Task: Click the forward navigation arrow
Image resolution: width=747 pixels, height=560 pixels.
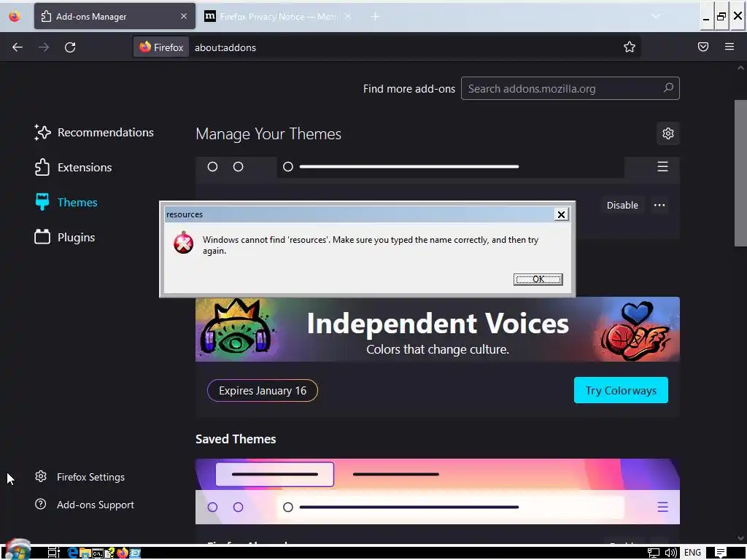Action: (x=44, y=47)
